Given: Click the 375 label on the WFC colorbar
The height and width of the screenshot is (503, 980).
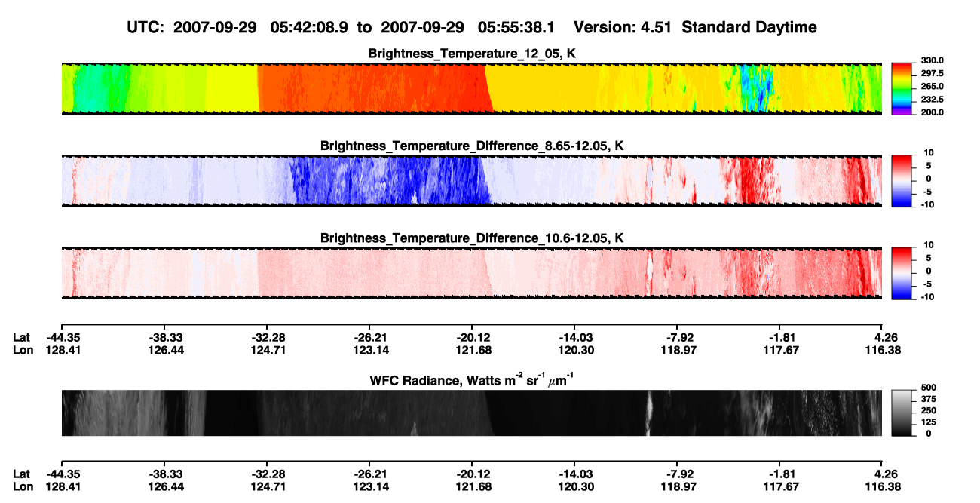Looking at the screenshot, I should coord(927,399).
